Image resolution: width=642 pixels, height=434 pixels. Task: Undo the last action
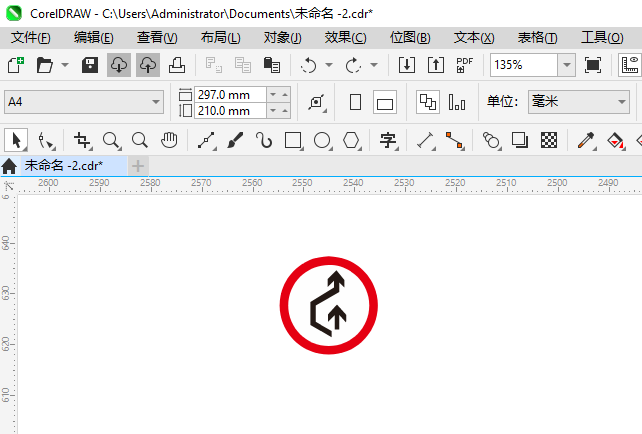tap(309, 65)
